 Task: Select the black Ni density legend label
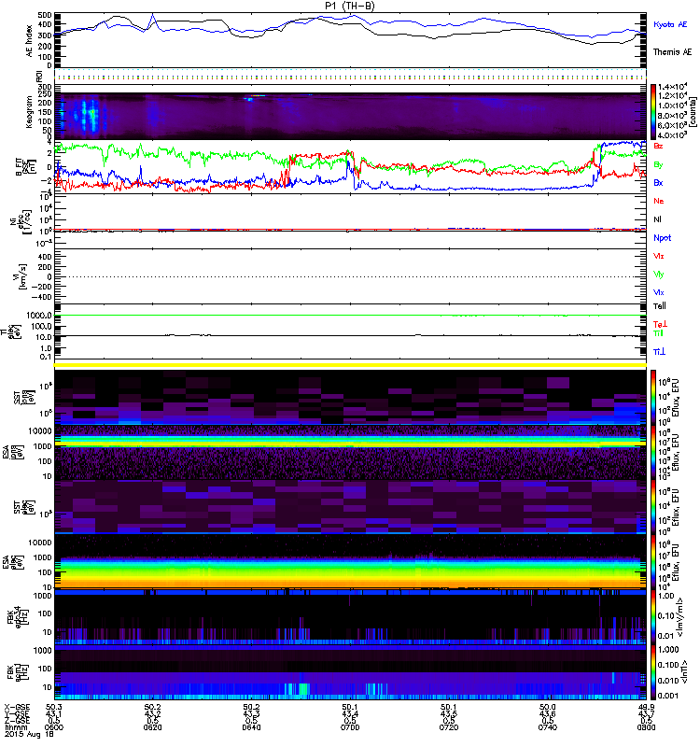pos(657,219)
